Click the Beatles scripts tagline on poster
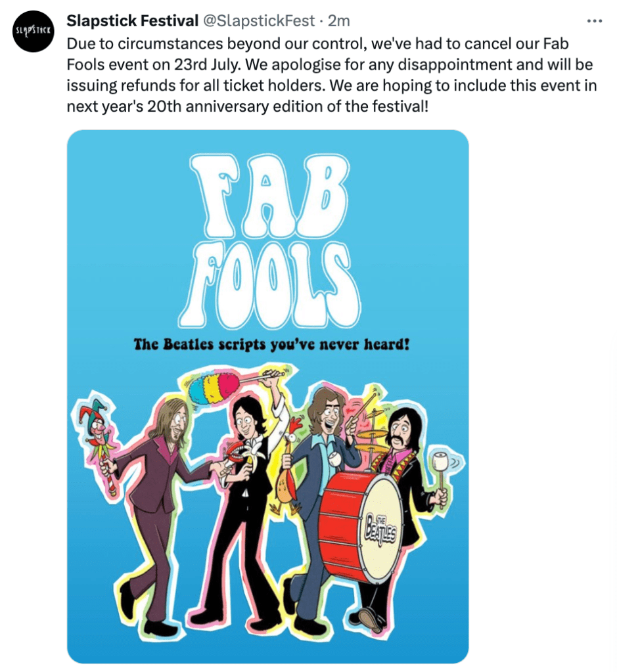 [271, 344]
